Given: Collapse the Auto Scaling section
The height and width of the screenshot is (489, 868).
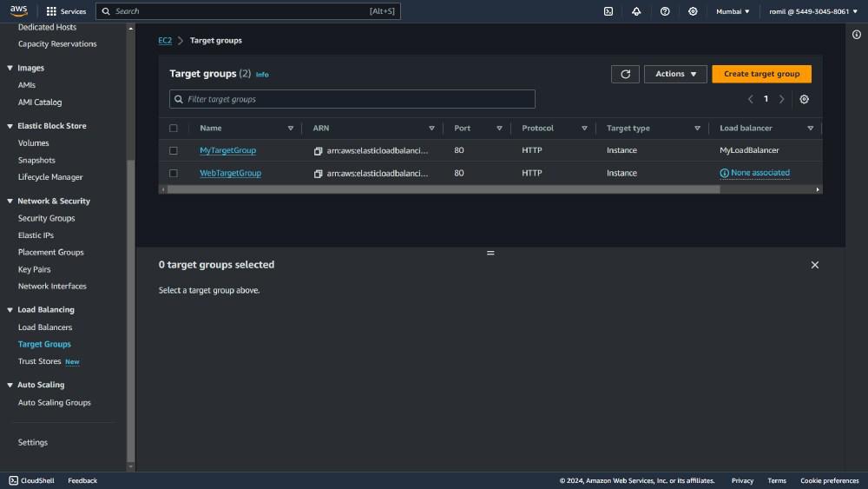Looking at the screenshot, I should (x=10, y=385).
